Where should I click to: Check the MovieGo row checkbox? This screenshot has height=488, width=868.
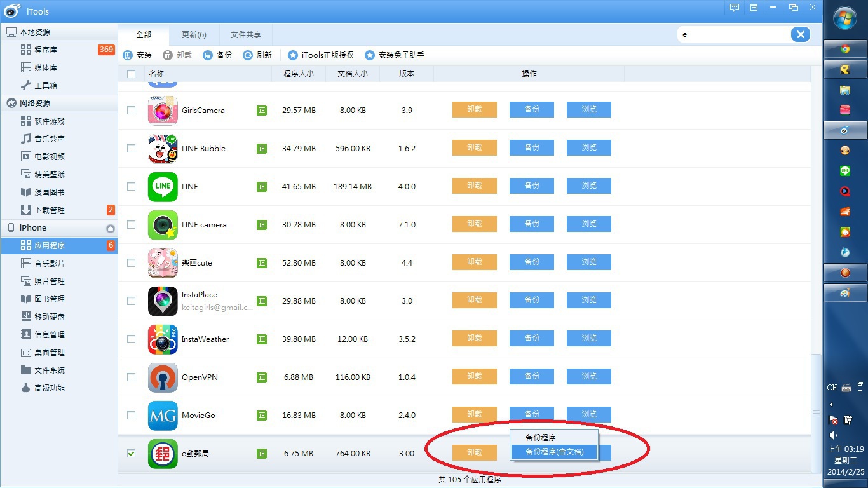point(132,415)
